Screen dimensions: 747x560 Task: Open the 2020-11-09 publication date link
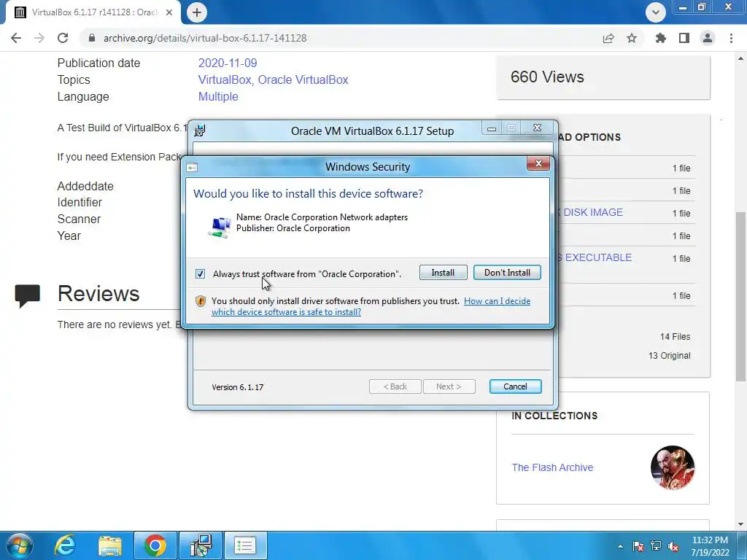pos(228,63)
